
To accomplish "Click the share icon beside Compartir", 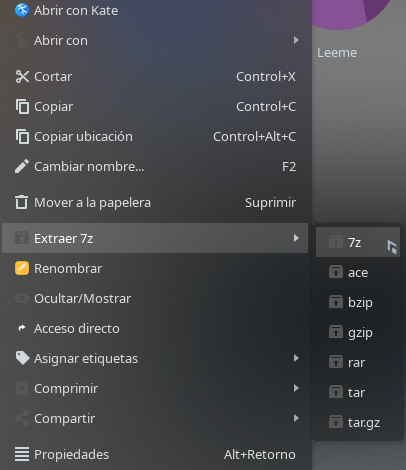I will click(x=22, y=418).
